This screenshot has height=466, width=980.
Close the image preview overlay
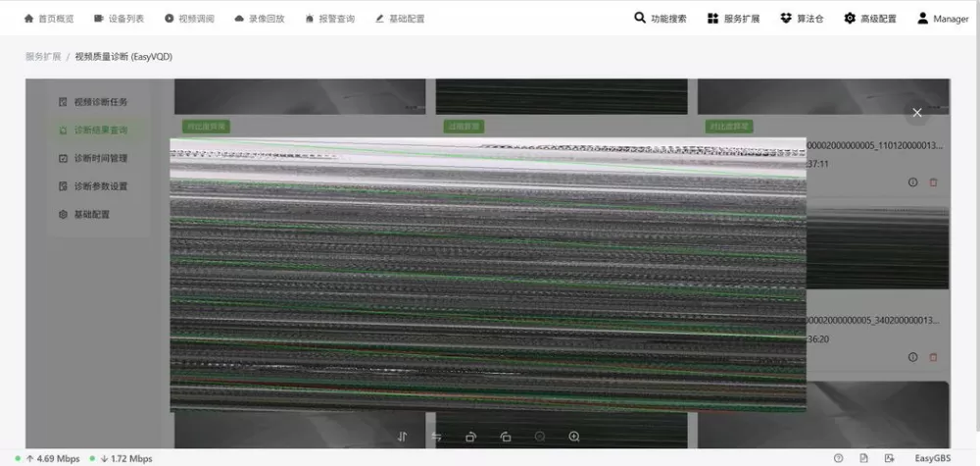[917, 113]
